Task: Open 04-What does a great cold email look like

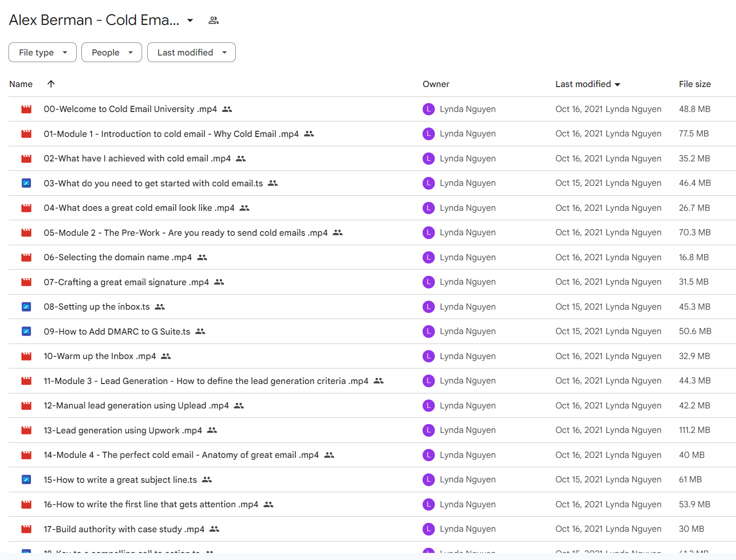Action: [x=139, y=208]
